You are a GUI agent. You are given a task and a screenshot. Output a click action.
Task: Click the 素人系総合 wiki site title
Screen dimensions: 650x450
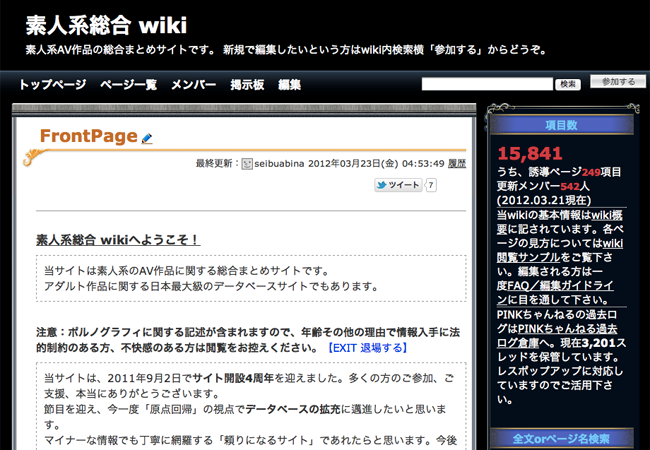pos(106,25)
